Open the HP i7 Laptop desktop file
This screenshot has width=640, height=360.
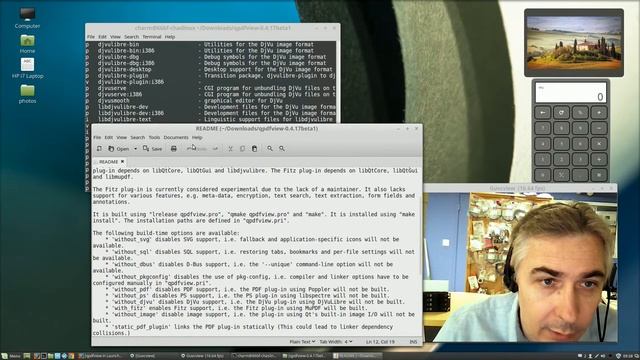pos(27,69)
